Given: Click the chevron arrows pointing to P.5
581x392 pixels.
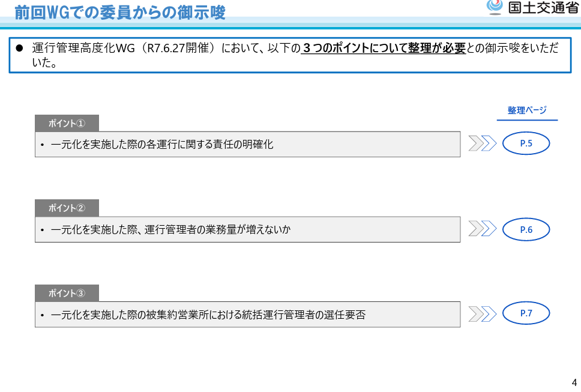Looking at the screenshot, I should click(483, 143).
